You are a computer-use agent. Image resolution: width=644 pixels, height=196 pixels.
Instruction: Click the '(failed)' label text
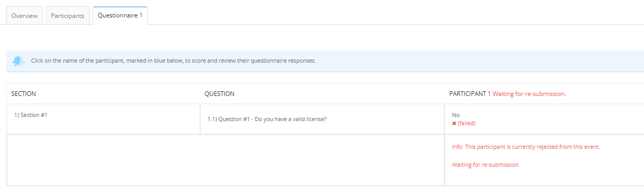467,123
